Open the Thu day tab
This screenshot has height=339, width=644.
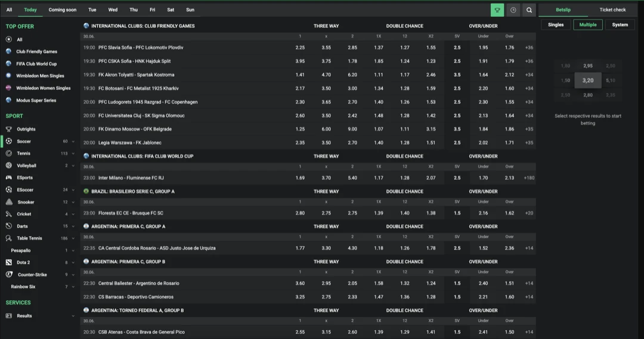pyautogui.click(x=134, y=10)
